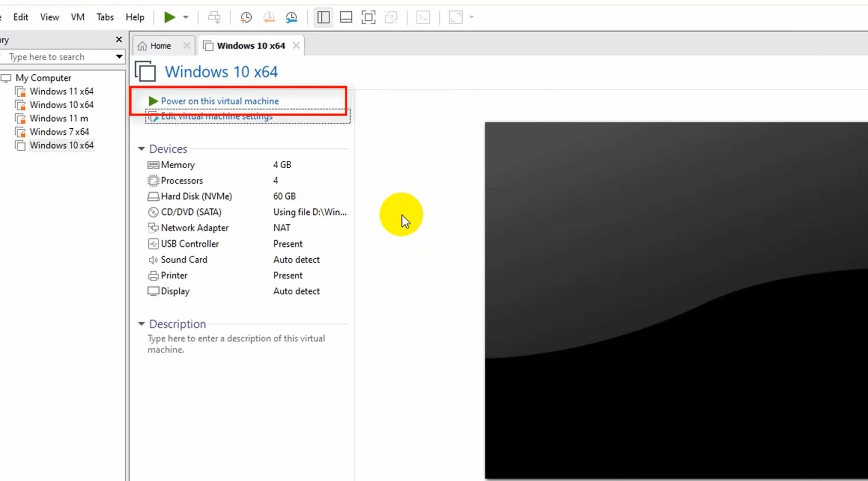This screenshot has width=868, height=481.
Task: Take a snapshot of this virtual machine
Action: click(x=246, y=17)
